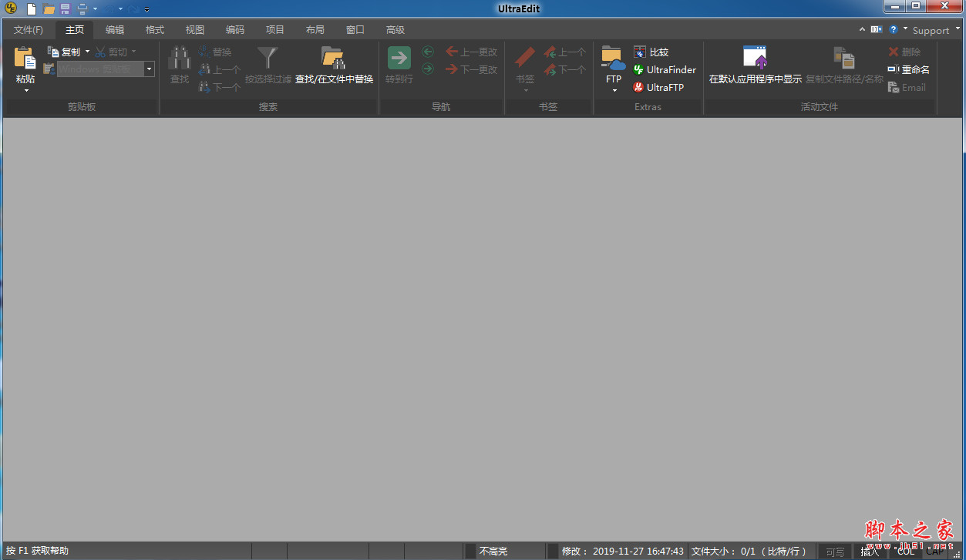The height and width of the screenshot is (560, 966).
Task: Toggle writable (可写) status in status bar
Action: 835,551
